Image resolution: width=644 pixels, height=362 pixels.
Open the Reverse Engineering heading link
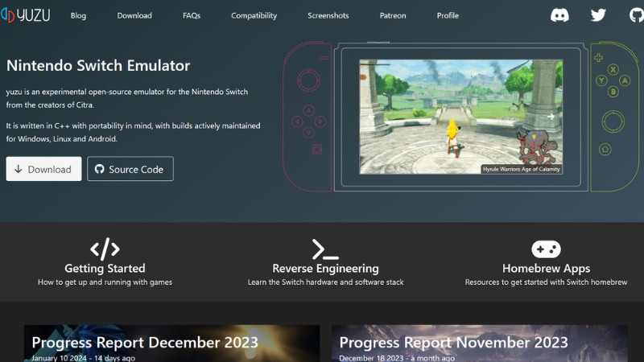pos(325,269)
